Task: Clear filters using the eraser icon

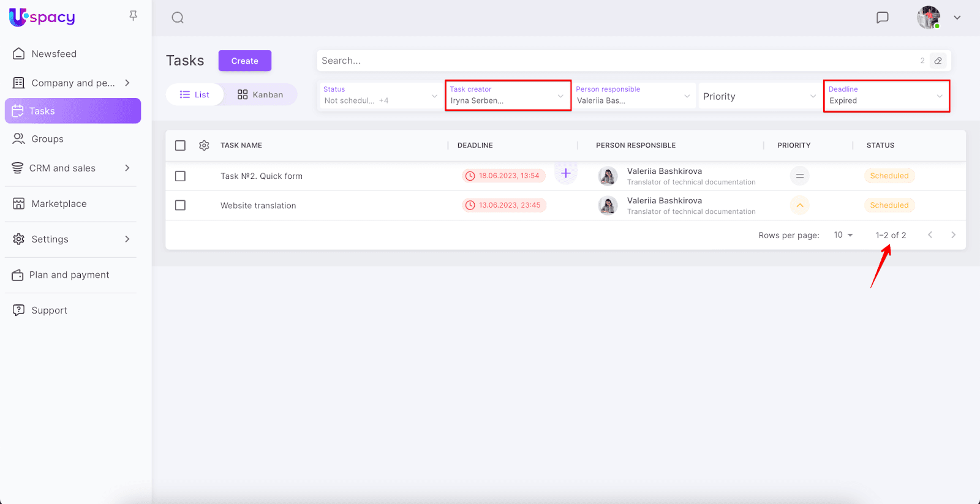Action: (938, 61)
